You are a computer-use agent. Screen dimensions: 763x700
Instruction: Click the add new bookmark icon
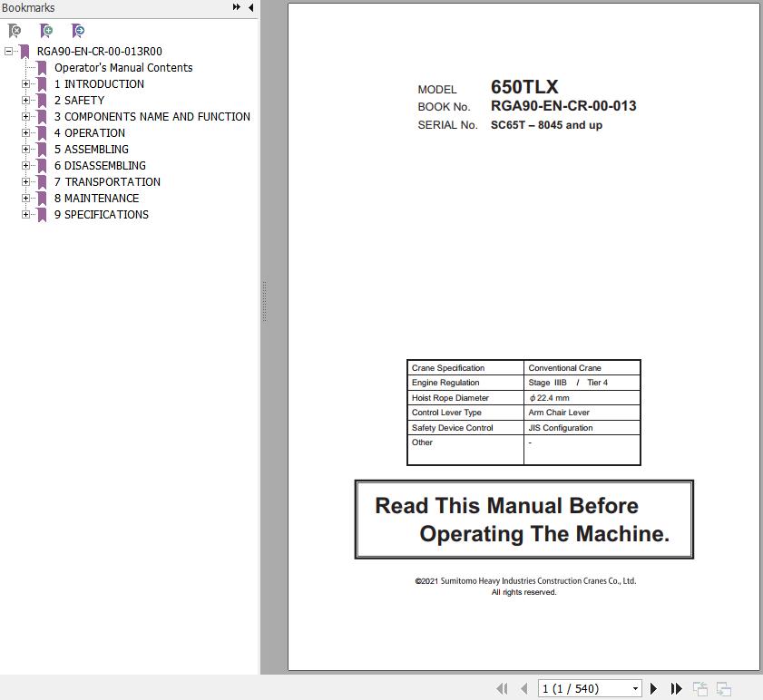tap(46, 31)
